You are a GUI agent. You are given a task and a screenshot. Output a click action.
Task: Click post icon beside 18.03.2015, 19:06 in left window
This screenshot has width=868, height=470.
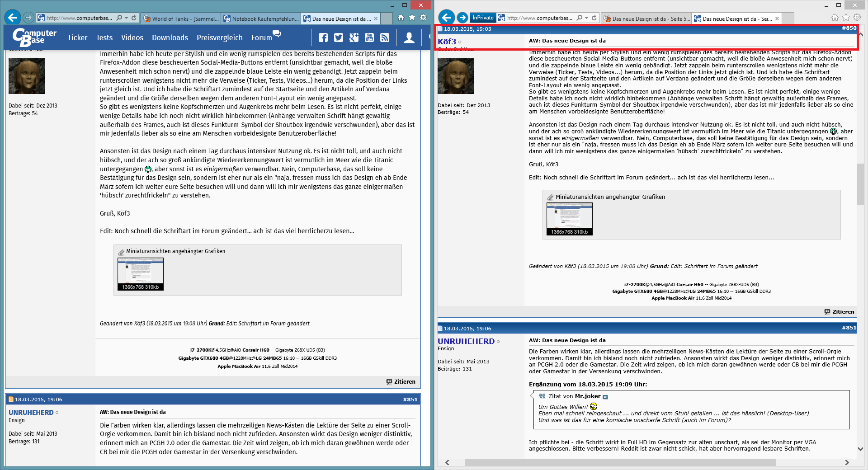click(11, 399)
